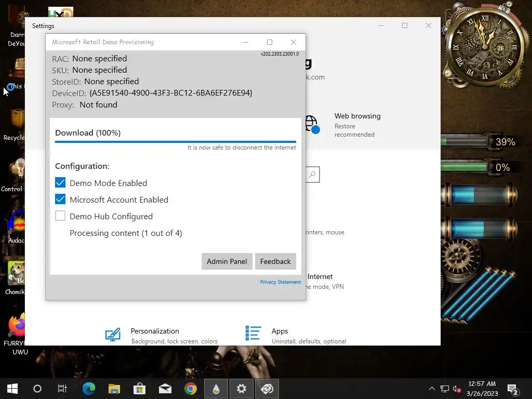This screenshot has height=399, width=532.
Task: Open Network & Internet settings entry
Action: click(325, 281)
